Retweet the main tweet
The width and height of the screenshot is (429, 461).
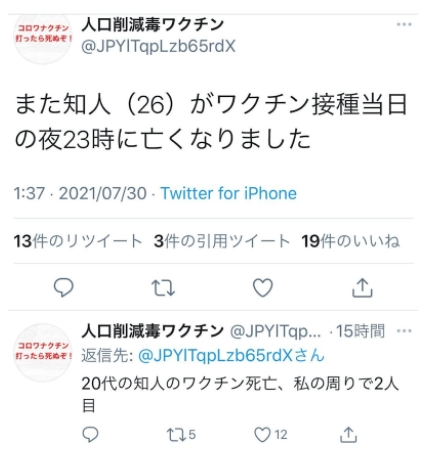pyautogui.click(x=163, y=288)
